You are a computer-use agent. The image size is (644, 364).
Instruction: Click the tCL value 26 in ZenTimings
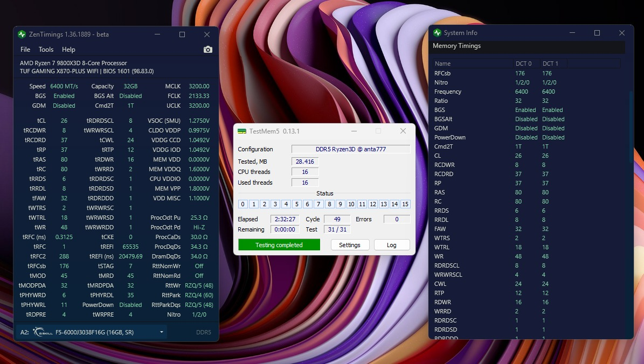tap(64, 121)
